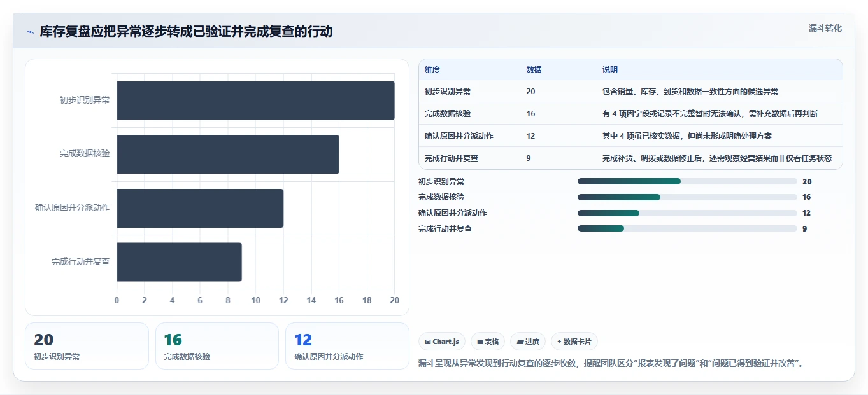
Task: Click the x-axis tick label 10
Action: coord(255,300)
